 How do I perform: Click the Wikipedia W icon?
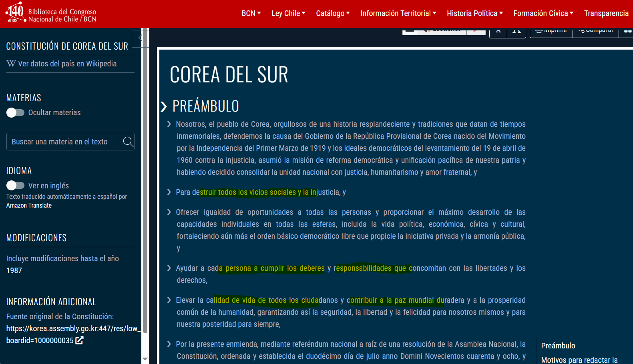point(11,64)
